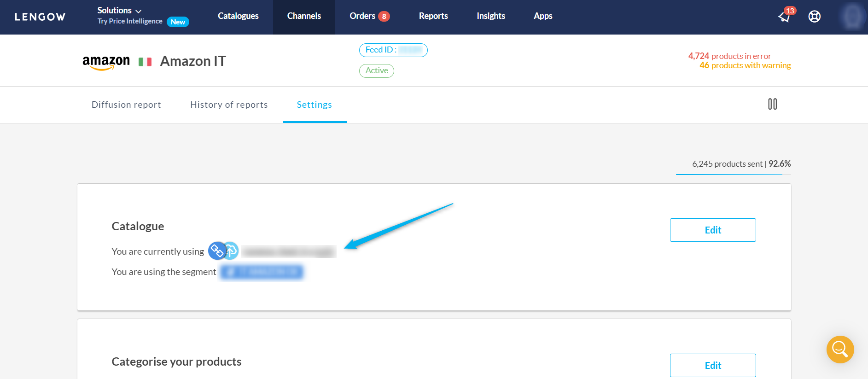This screenshot has height=379, width=868.
Task: Click the Try Price Intelligence link
Action: (130, 21)
